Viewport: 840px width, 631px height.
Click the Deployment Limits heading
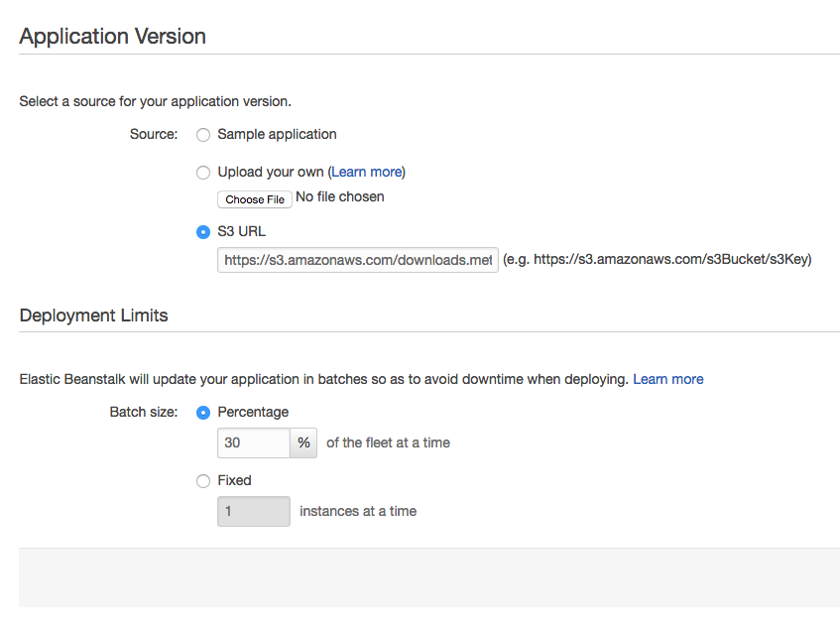94,315
